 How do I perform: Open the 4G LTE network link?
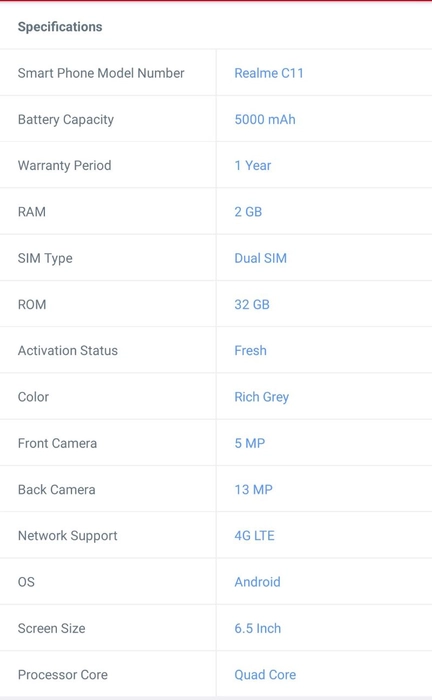click(x=254, y=535)
